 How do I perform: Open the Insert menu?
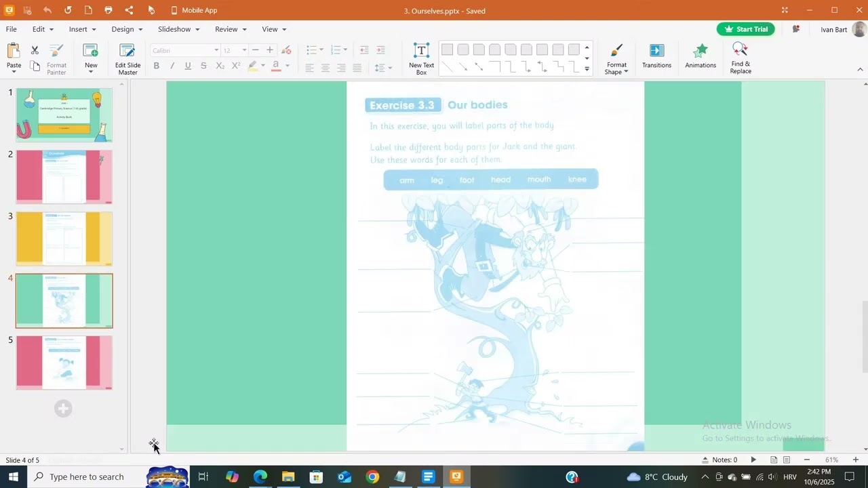point(83,29)
